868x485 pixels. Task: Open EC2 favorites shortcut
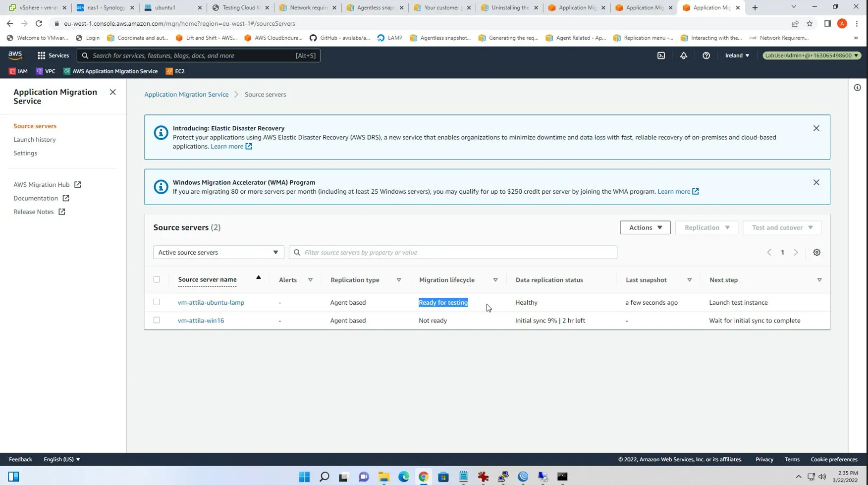coord(175,71)
